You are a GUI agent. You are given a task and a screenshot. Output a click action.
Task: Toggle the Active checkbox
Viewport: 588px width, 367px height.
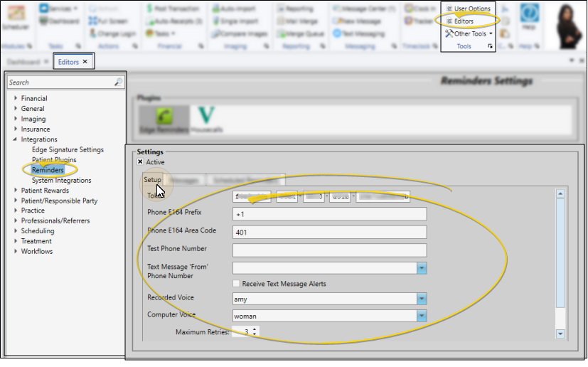coord(140,162)
